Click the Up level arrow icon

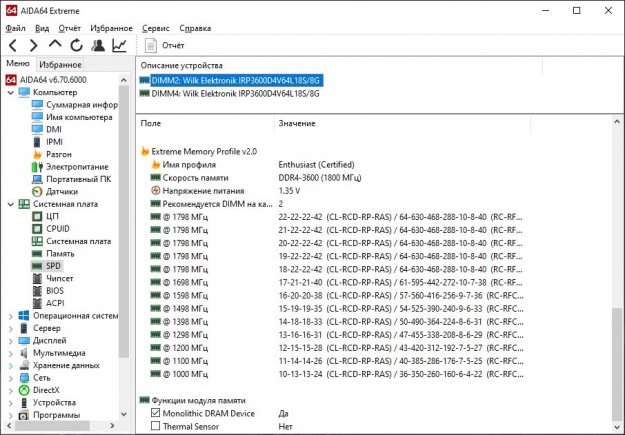[x=55, y=45]
